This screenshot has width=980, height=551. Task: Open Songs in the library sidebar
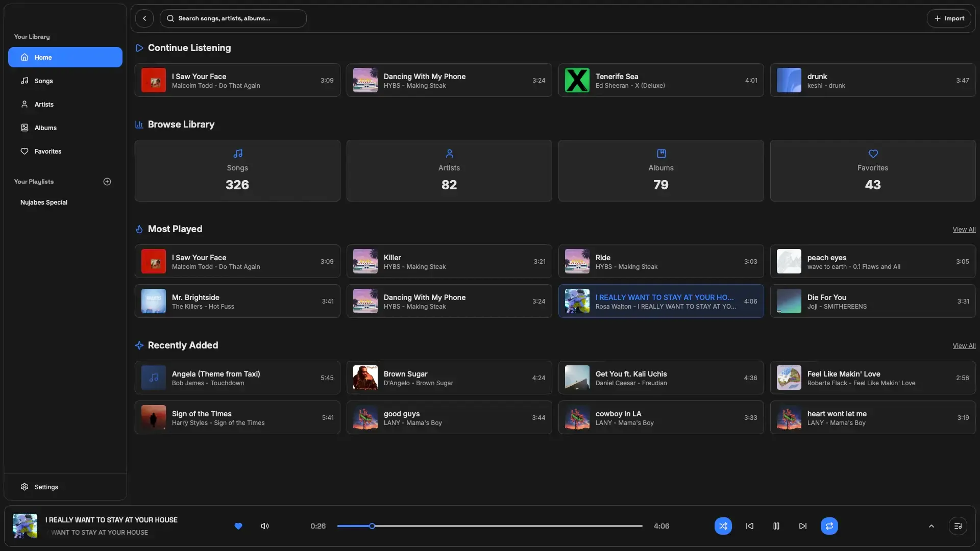[65, 81]
